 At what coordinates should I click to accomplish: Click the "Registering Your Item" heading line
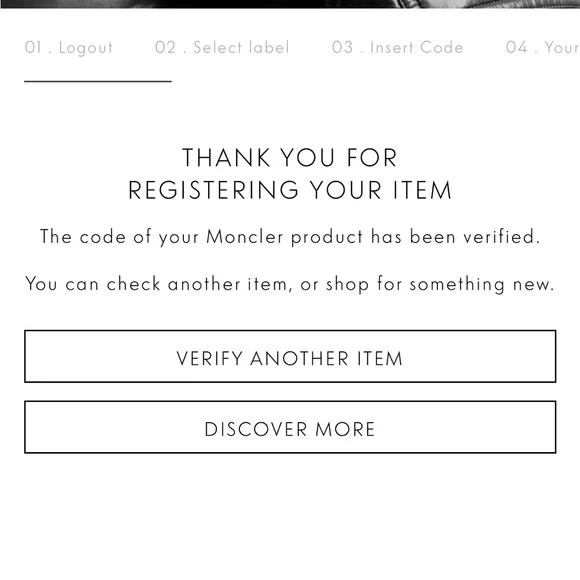pyautogui.click(x=290, y=190)
